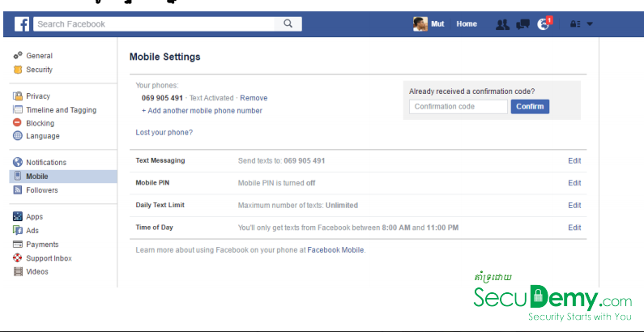Click the Confirmation code field
This screenshot has height=332, width=644.
click(x=458, y=107)
